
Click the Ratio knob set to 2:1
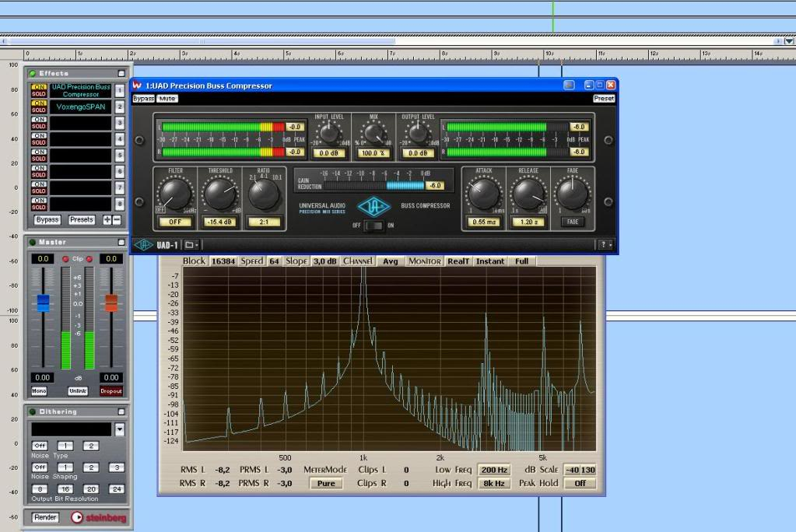[264, 194]
